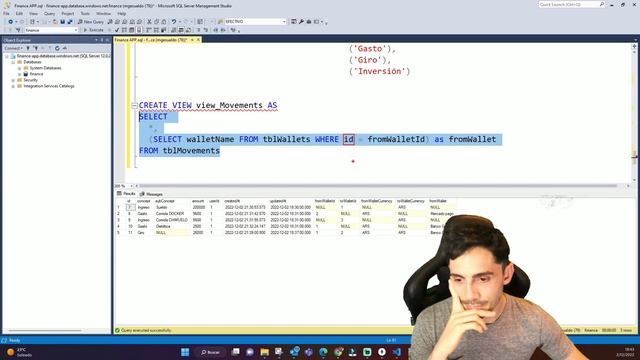Switch output to Results to Text
640x360 pixels.
click(173, 30)
